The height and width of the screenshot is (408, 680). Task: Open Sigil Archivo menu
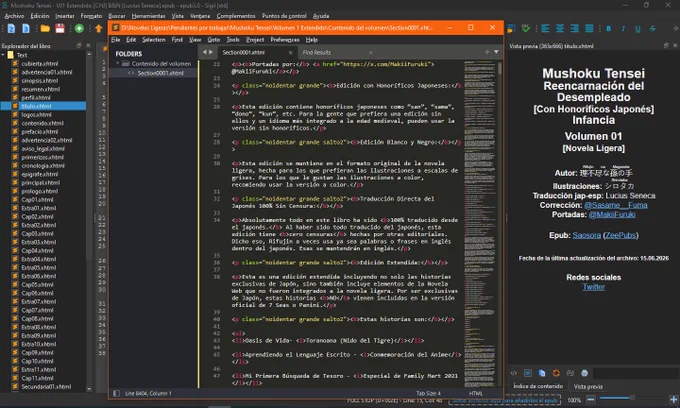point(14,16)
